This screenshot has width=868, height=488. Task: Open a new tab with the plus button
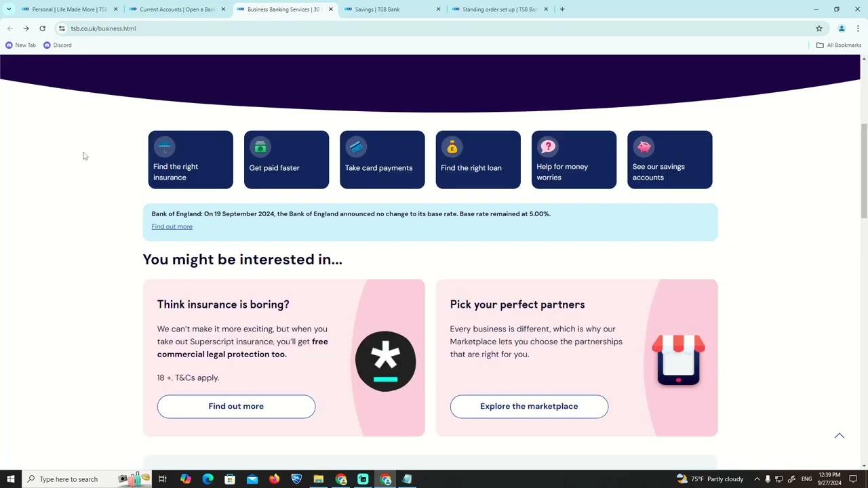pyautogui.click(x=562, y=9)
